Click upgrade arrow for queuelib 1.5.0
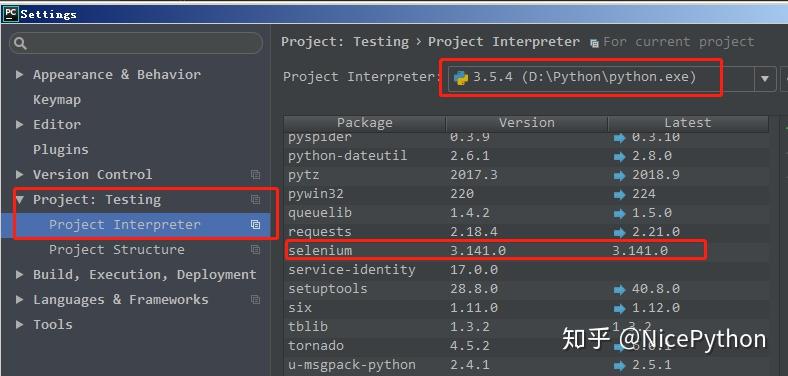Viewport: 788px width, 376px height. coord(619,214)
